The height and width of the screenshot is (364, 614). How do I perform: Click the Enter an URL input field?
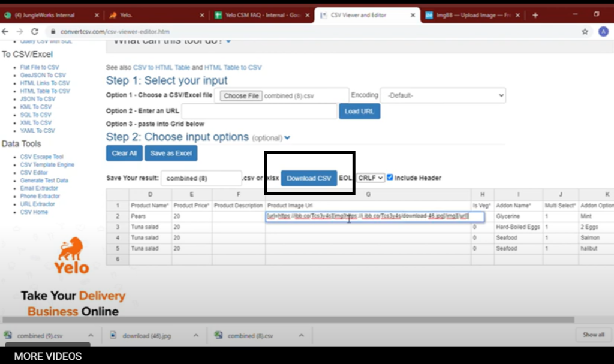click(x=259, y=111)
